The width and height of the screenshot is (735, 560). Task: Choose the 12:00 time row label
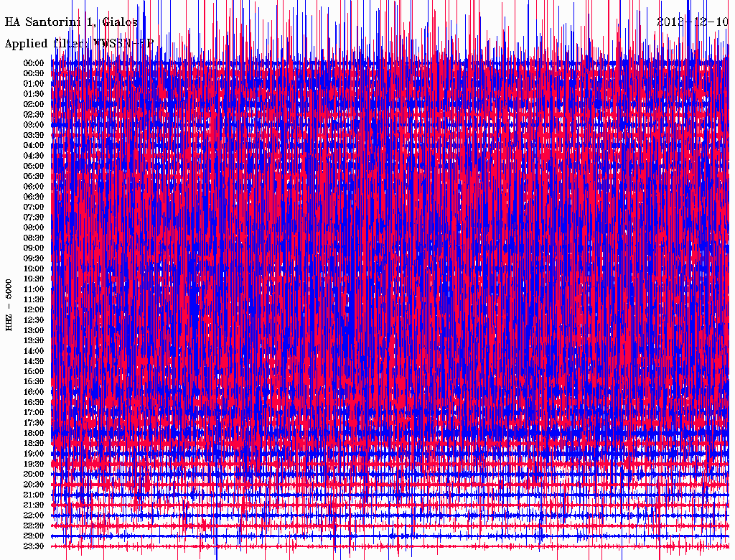(34, 310)
